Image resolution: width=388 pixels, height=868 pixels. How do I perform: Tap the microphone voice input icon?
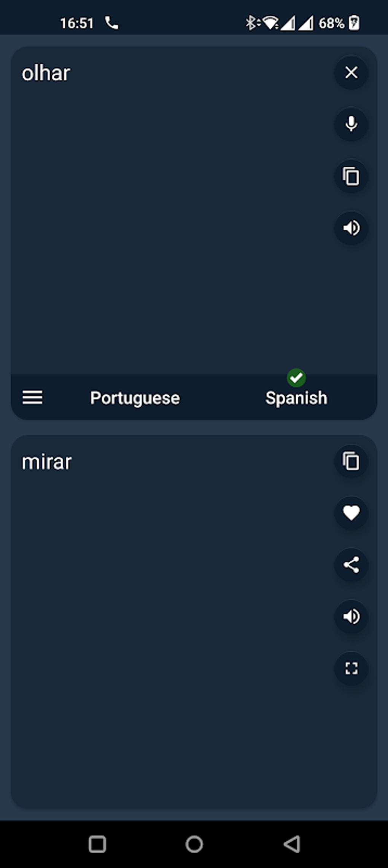click(351, 124)
